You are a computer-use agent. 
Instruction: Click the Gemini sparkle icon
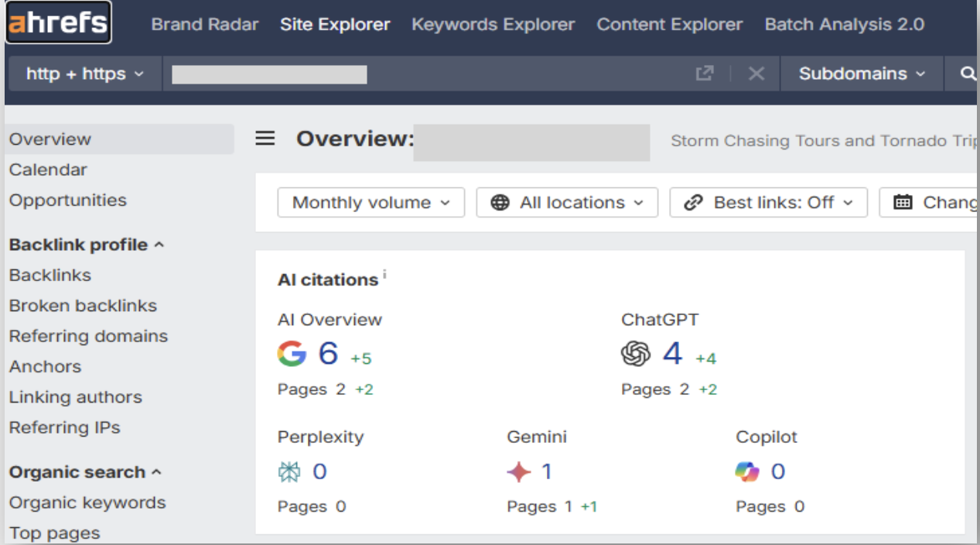(x=519, y=471)
